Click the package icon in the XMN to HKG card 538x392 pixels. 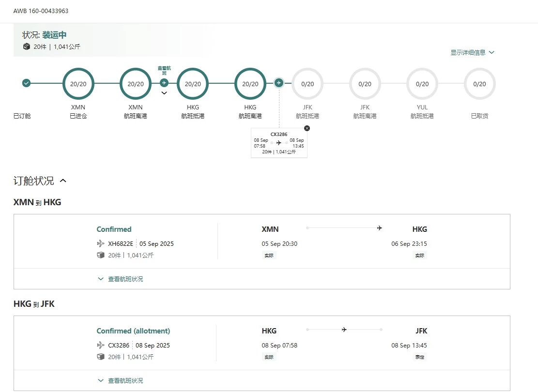pyautogui.click(x=101, y=255)
